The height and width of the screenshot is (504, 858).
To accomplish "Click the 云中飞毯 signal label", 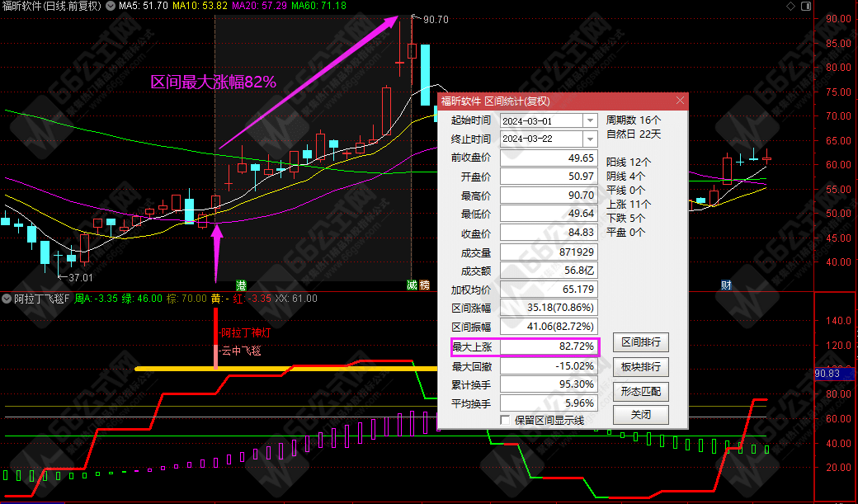I will [239, 351].
